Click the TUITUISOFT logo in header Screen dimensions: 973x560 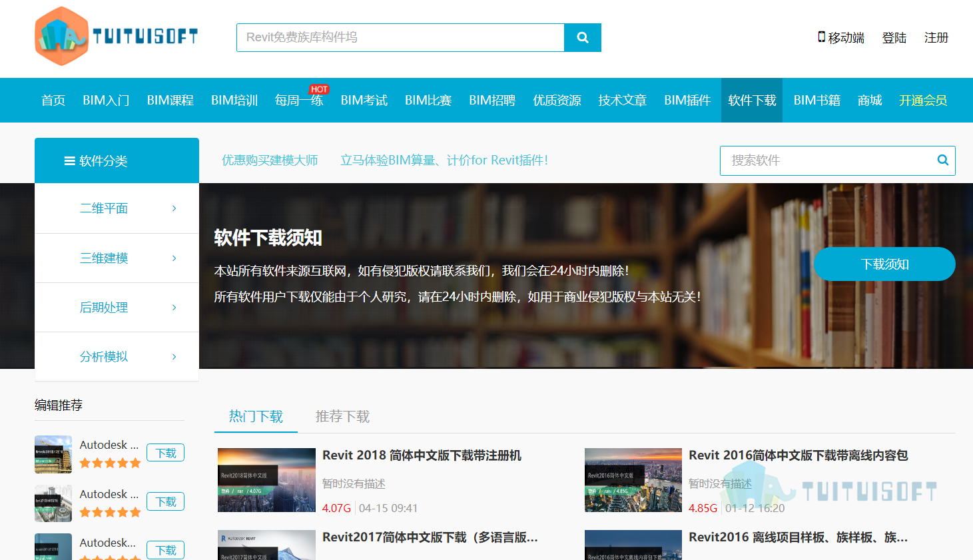(x=117, y=36)
